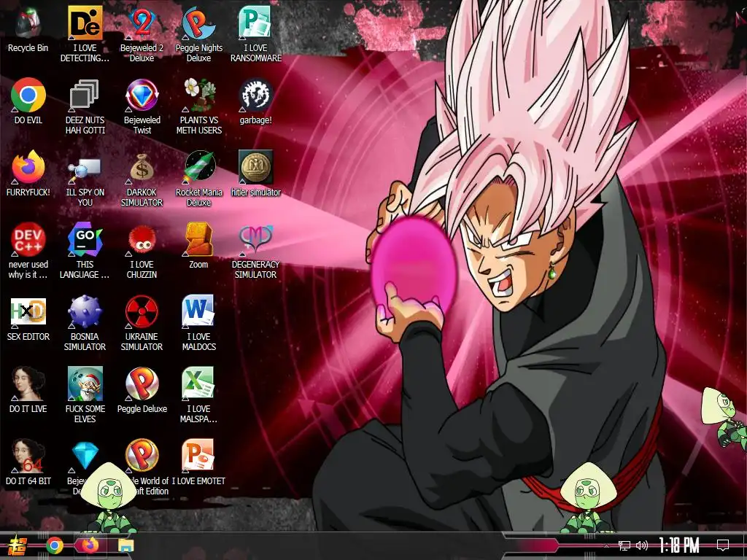Viewport: 747px width, 560px height.
Task: Open the PLANTS VS METH USERS shortcut
Action: tap(198, 106)
